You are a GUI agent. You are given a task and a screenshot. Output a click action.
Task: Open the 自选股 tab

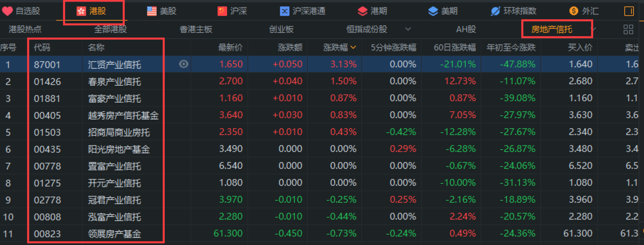coord(28,11)
